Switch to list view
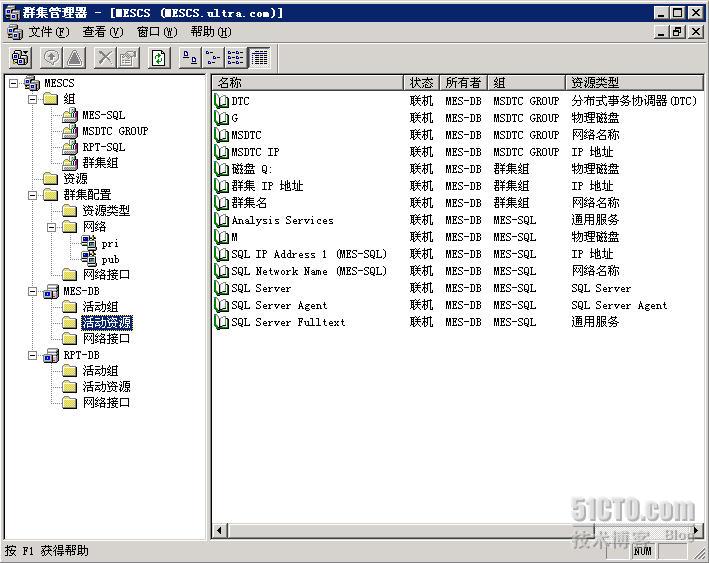The width and height of the screenshot is (709, 563). 236,58
